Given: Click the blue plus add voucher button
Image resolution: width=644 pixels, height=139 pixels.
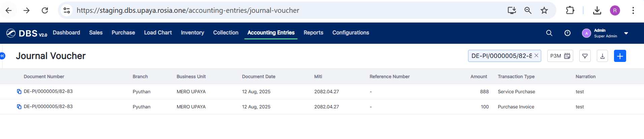Looking at the screenshot, I should (x=620, y=56).
